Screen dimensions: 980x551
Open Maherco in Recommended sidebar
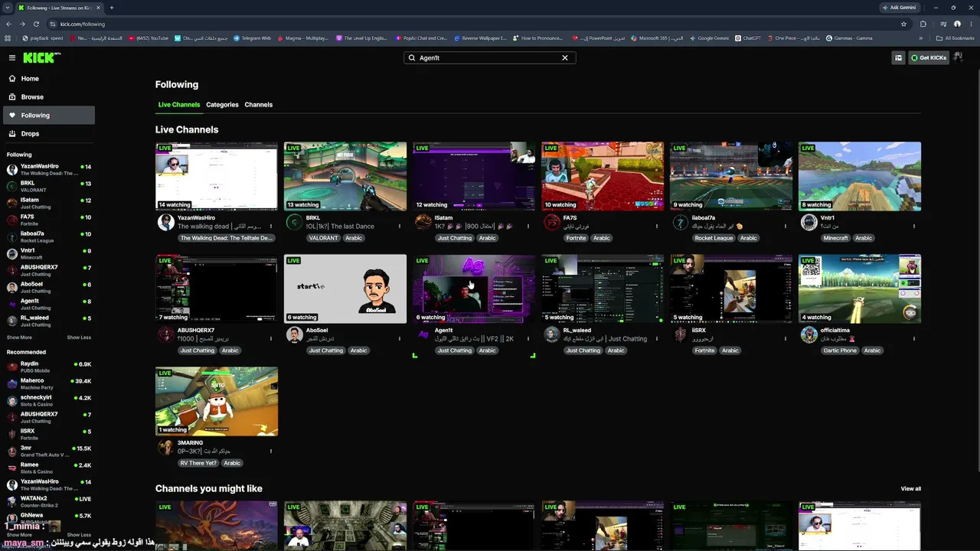pos(49,384)
